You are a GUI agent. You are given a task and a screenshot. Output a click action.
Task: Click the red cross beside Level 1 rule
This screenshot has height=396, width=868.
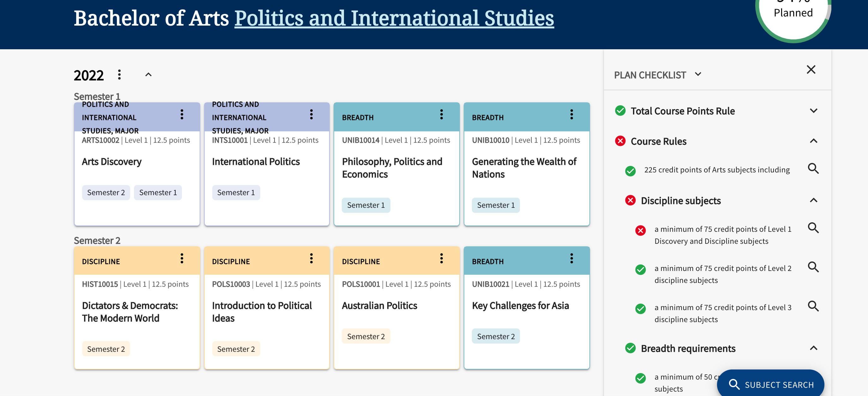click(x=640, y=230)
